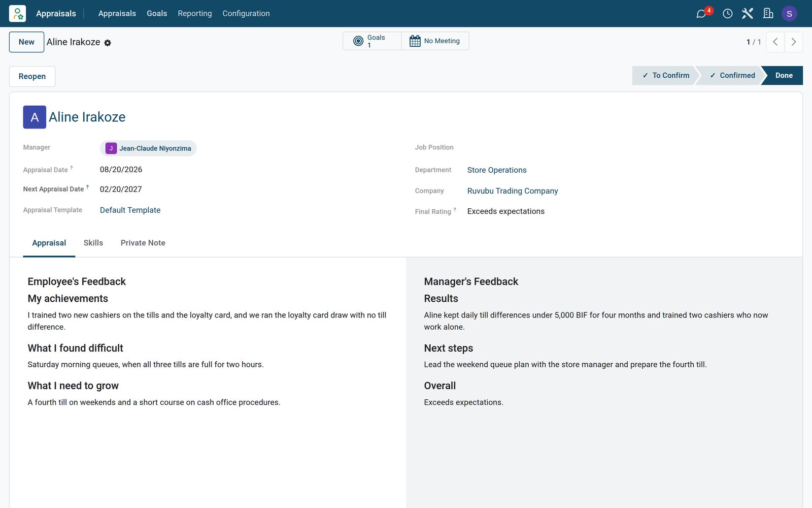The image size is (812, 508).
Task: Open the No Meeting calendar button
Action: pos(435,41)
